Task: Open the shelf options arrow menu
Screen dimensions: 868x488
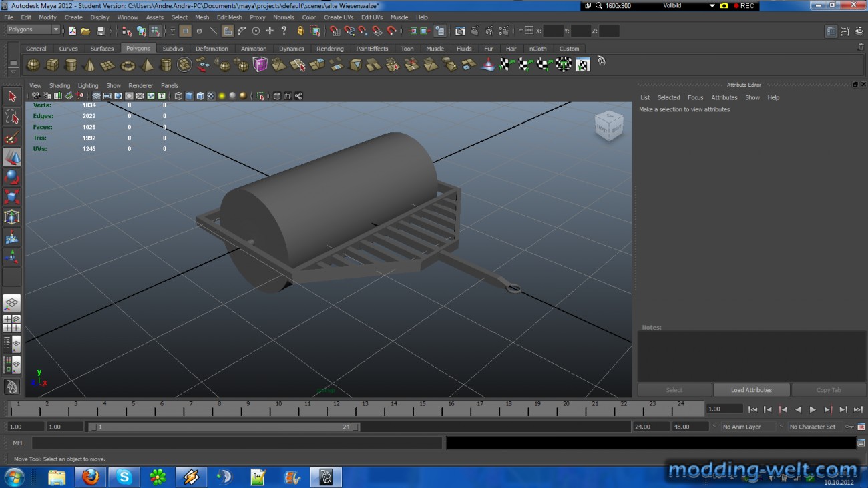Action: pyautogui.click(x=13, y=71)
